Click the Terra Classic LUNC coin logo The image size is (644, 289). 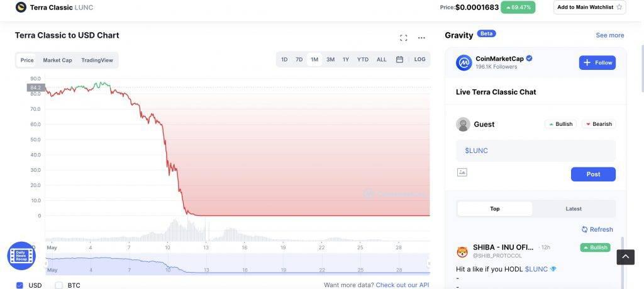[21, 8]
